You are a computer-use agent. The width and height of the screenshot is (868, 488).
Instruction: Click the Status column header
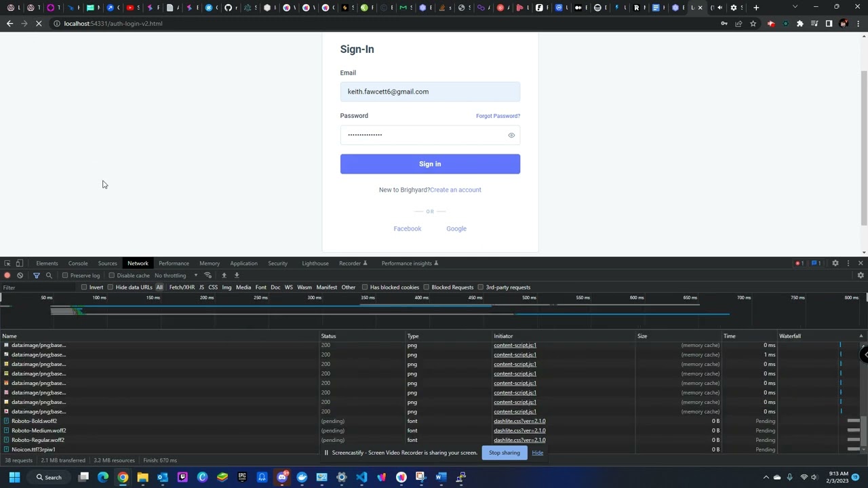tap(361, 336)
